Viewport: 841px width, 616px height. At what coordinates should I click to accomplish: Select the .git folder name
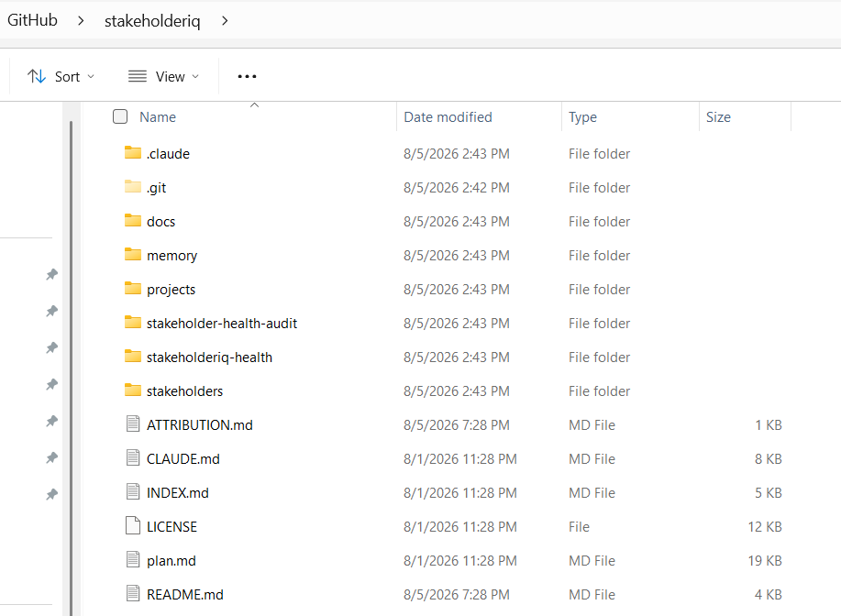tap(156, 188)
